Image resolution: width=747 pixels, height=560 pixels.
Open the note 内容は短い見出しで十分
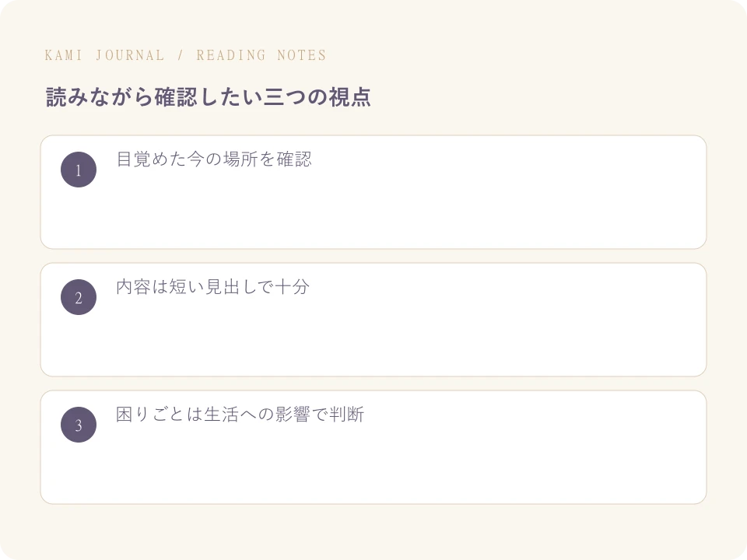click(x=213, y=287)
